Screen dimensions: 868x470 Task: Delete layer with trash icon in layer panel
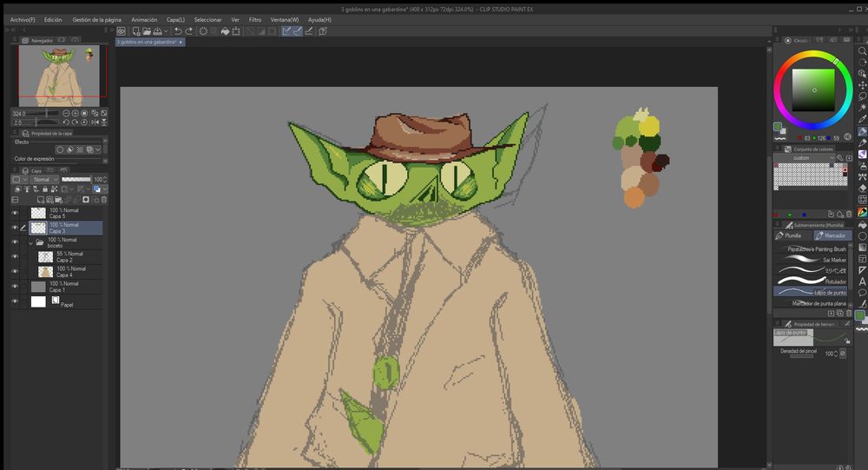tap(103, 200)
